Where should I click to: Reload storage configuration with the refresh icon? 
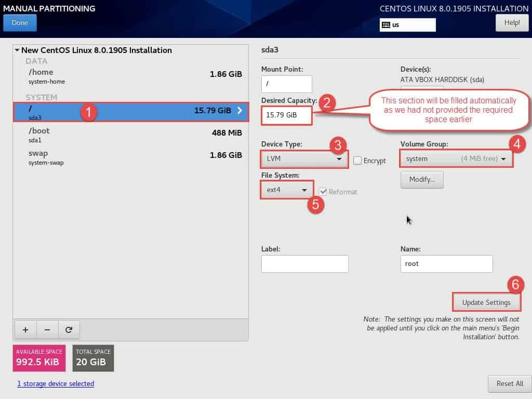[70, 329]
